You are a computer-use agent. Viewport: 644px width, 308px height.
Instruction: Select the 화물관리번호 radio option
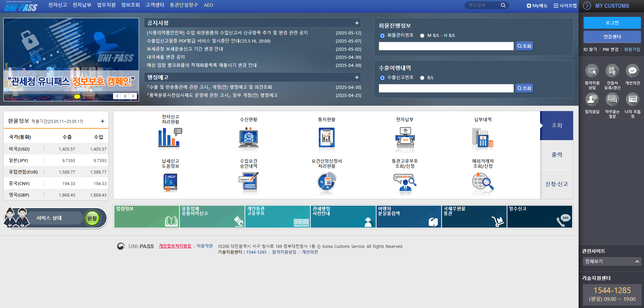[382, 35]
